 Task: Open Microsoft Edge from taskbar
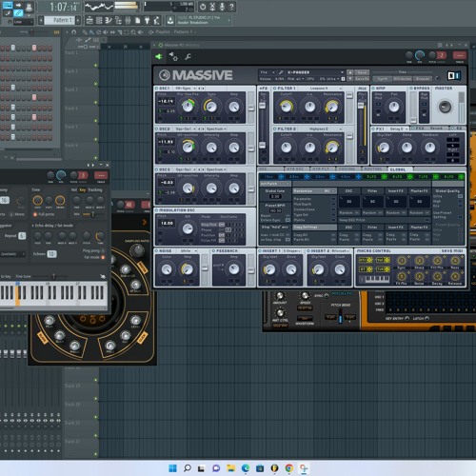pyautogui.click(x=246, y=468)
